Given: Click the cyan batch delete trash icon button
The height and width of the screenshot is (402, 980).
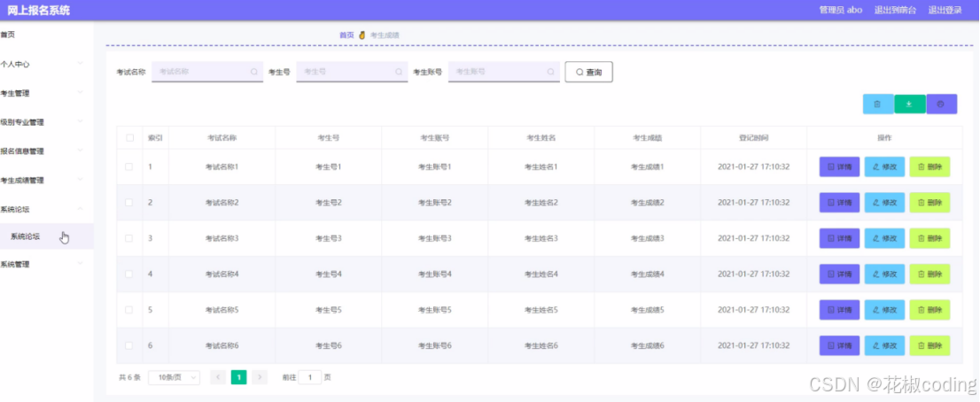Looking at the screenshot, I should 877,104.
